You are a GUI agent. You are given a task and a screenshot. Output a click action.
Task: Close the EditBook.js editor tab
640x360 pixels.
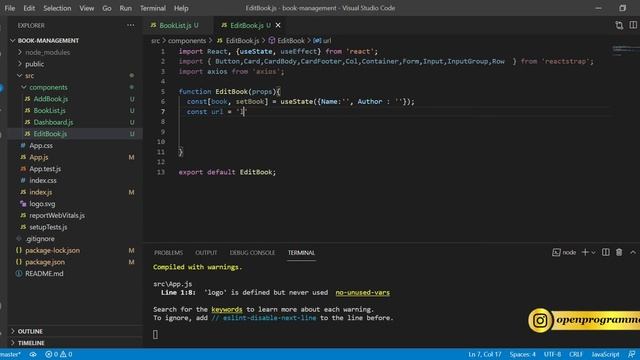coord(278,25)
